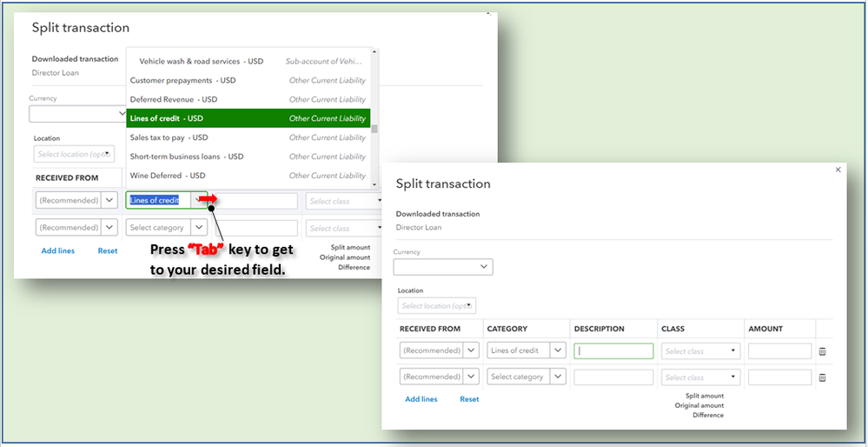
Task: Click Reset in back dialog
Action: pyautogui.click(x=108, y=250)
